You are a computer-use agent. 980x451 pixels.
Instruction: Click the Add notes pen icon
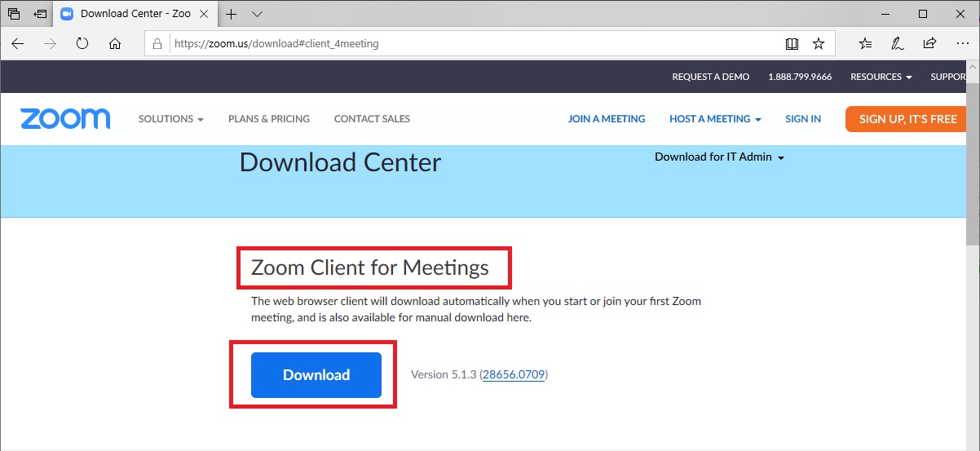pyautogui.click(x=898, y=44)
